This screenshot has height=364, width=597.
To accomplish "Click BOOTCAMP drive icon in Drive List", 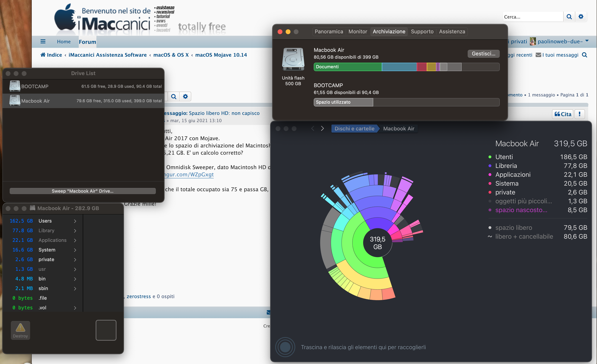I will [x=15, y=86].
